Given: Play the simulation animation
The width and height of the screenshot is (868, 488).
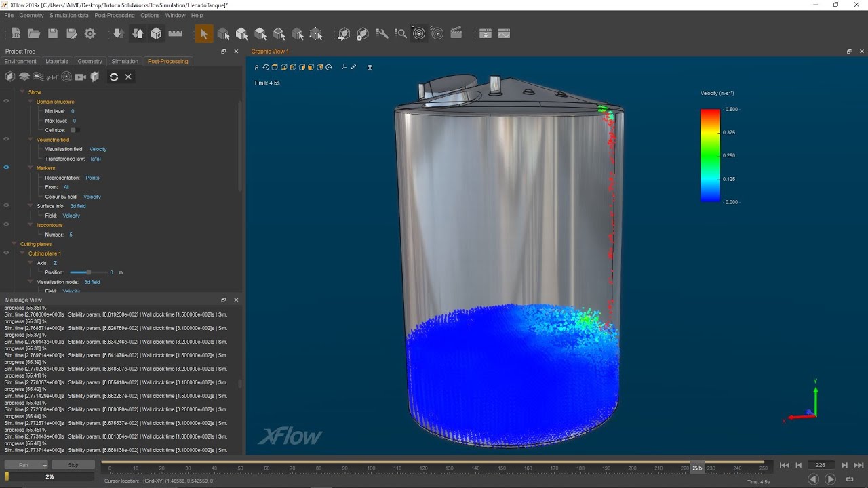Looking at the screenshot, I should [x=830, y=479].
